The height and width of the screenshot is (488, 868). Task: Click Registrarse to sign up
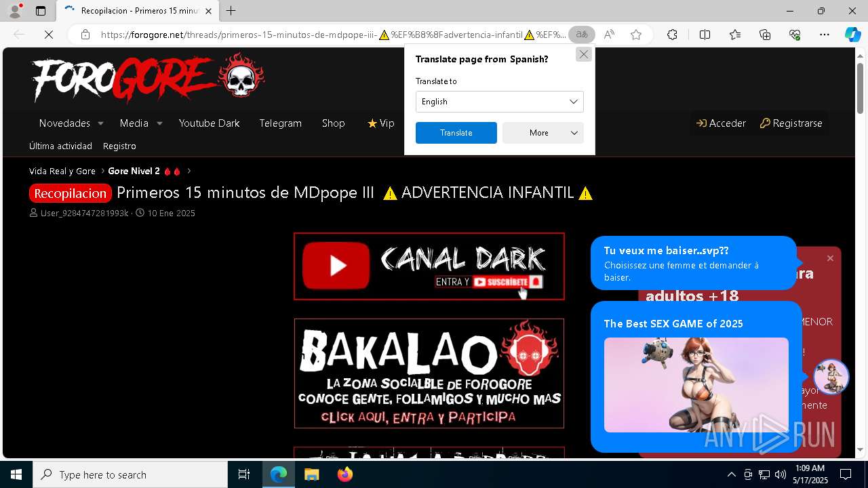pos(791,123)
